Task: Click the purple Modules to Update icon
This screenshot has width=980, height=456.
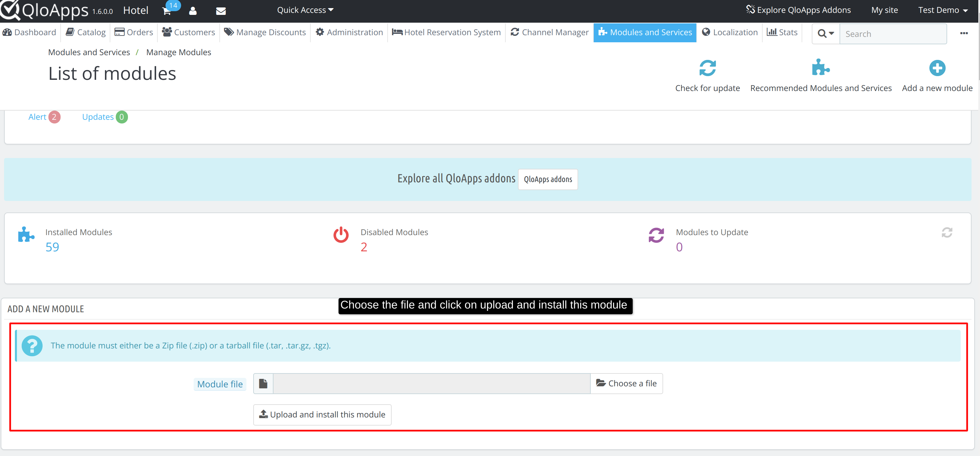Action: pyautogui.click(x=656, y=235)
